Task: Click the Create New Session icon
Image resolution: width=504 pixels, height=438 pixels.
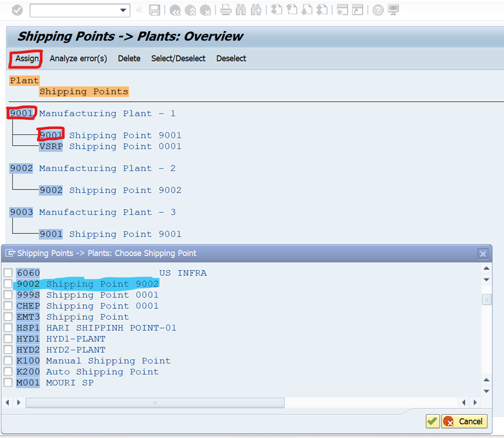Action: 342,10
